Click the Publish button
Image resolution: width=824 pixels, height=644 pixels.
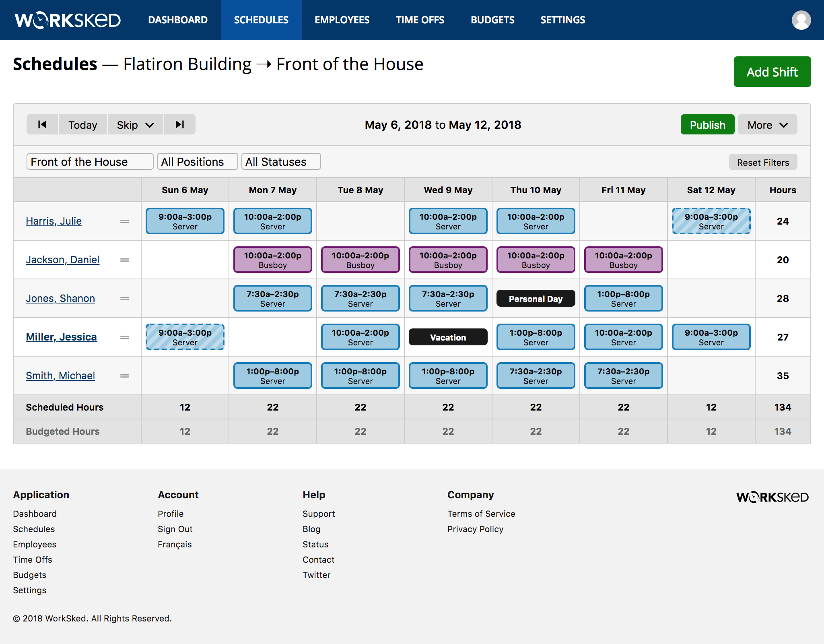pyautogui.click(x=707, y=124)
